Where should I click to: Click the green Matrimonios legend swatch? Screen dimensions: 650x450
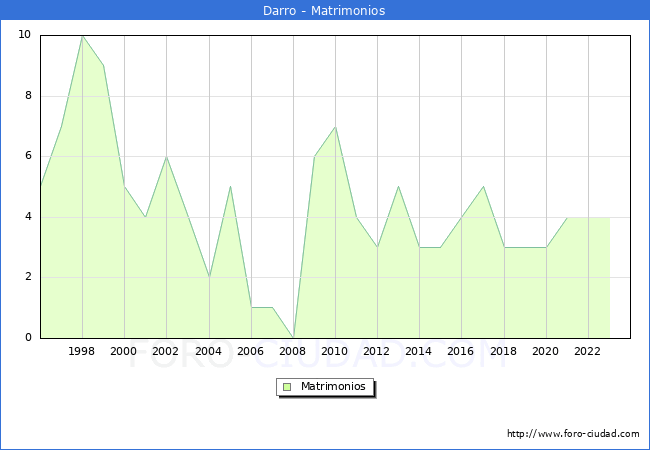pyautogui.click(x=287, y=387)
